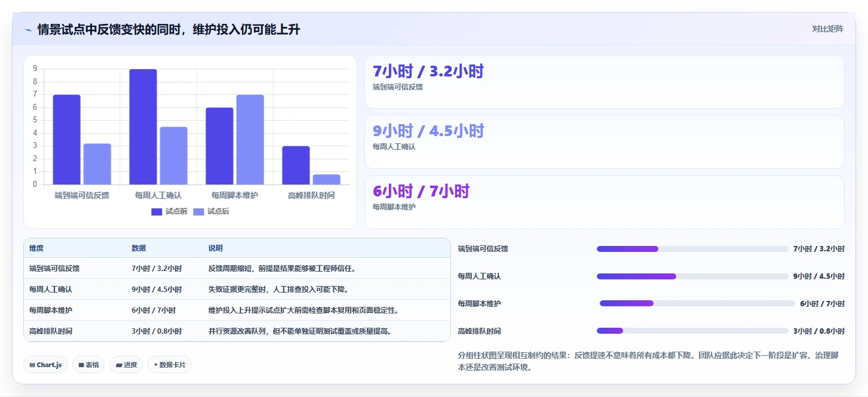Click the 端到端可信反馈 label under the chart
The height and width of the screenshot is (397, 868).
coord(82,195)
